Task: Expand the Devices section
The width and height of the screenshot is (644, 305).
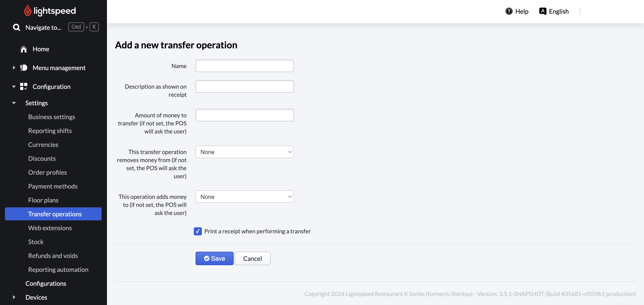Action: pos(14,297)
